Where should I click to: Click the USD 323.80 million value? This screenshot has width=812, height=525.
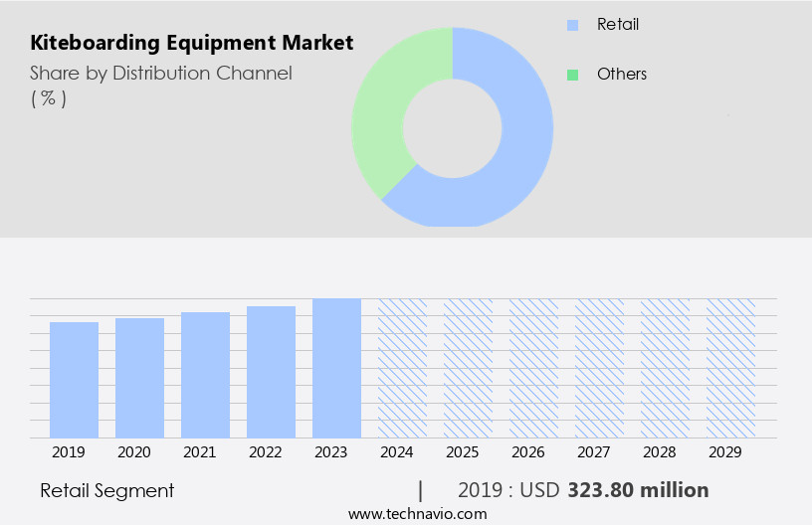pyautogui.click(x=638, y=490)
